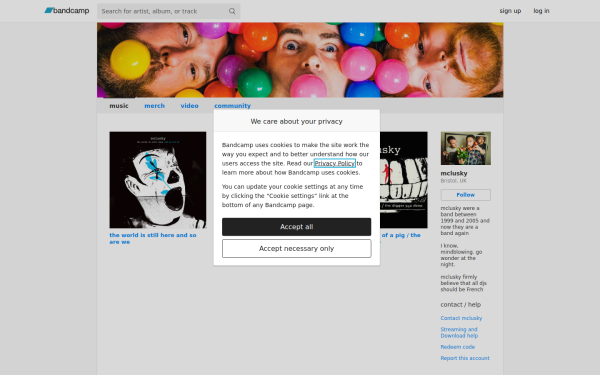This screenshot has width=600, height=375.
Task: Click the 'We care about your privacy' heading
Action: coord(297,121)
